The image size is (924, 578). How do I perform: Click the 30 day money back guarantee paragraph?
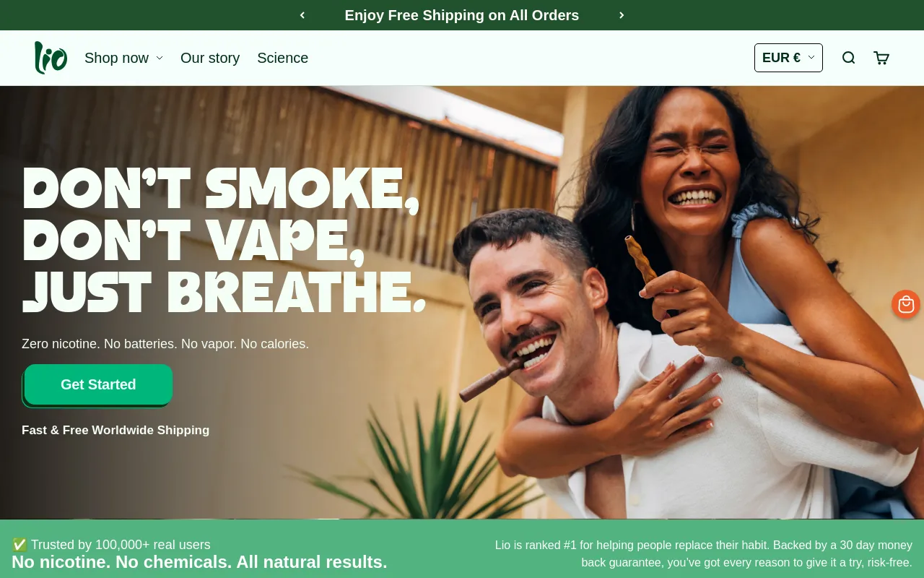pos(704,553)
